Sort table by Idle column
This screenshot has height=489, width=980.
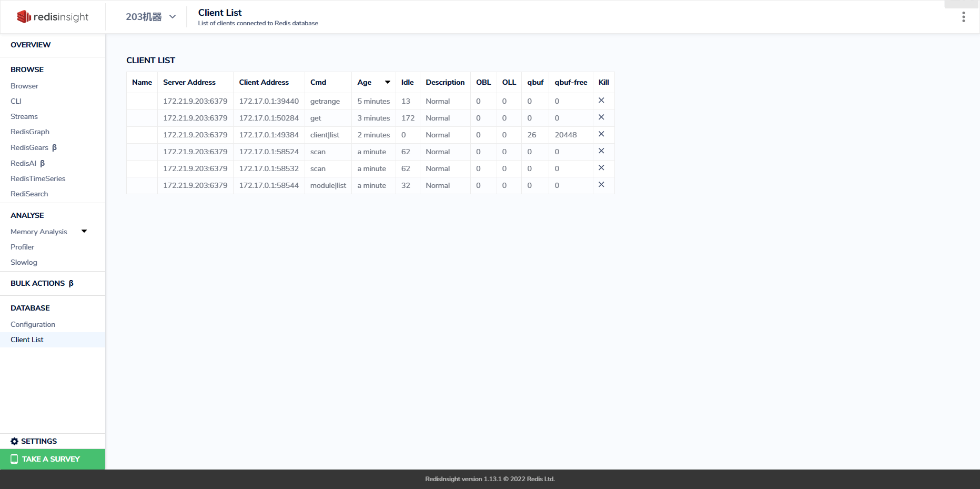click(407, 82)
